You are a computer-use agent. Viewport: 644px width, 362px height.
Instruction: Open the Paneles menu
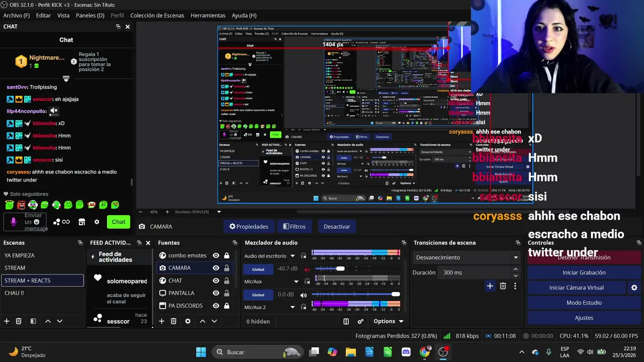click(90, 16)
